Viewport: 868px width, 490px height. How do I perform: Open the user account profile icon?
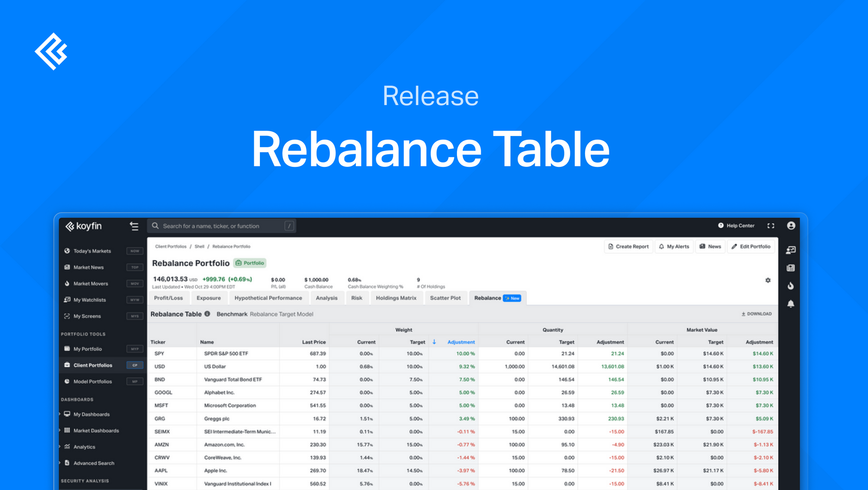[x=791, y=225]
